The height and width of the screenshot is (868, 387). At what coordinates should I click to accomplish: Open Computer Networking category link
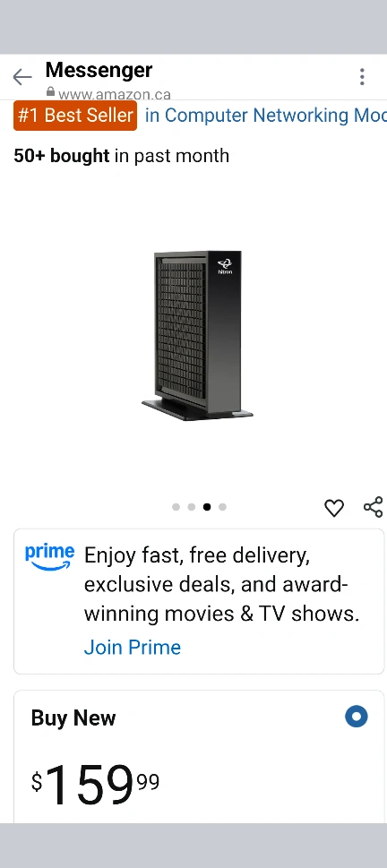coord(266,116)
